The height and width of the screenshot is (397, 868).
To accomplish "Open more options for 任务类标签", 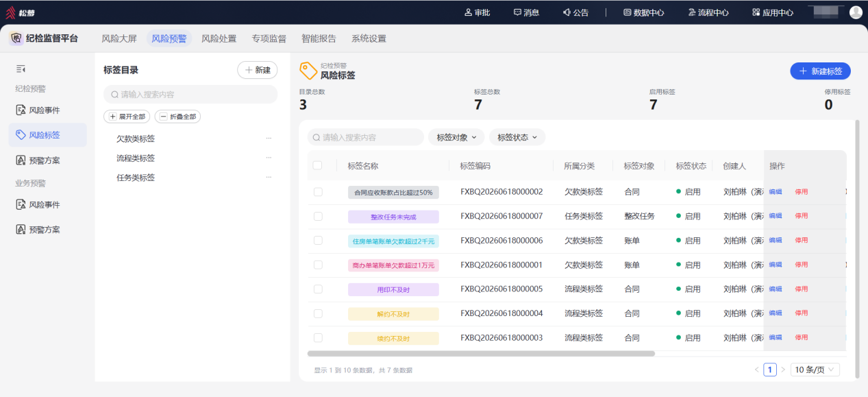I will click(x=269, y=178).
